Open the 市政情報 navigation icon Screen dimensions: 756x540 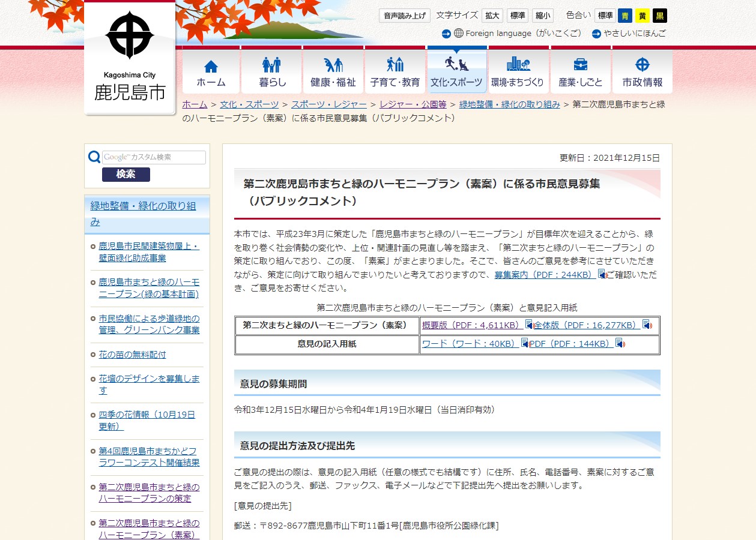coord(641,64)
